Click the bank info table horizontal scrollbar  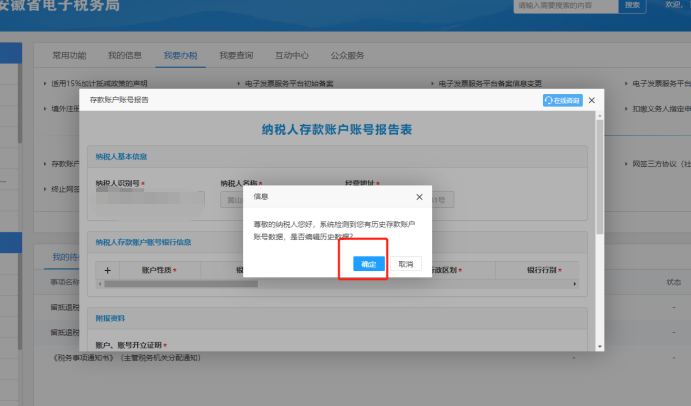(180, 284)
